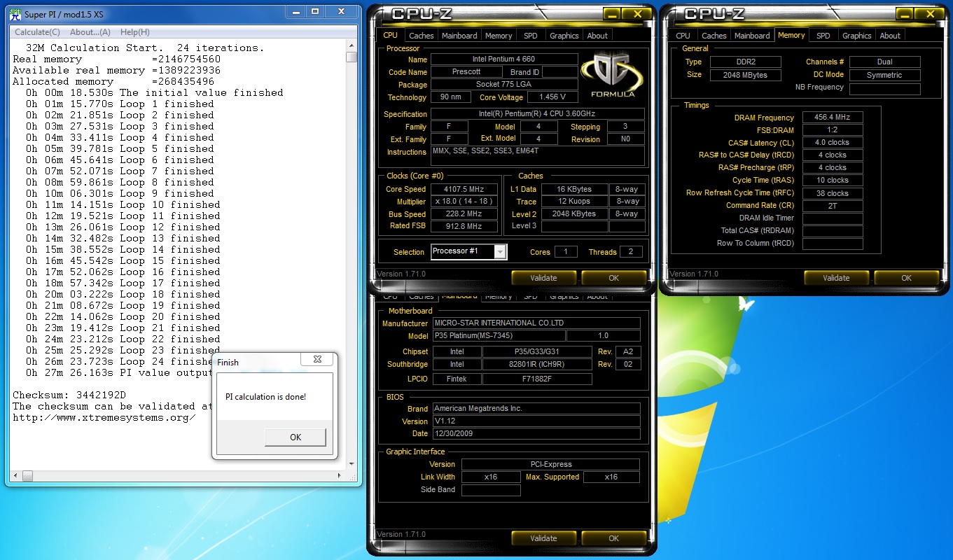Click Validate in the CPU-Z Memory window
Image resolution: width=953 pixels, height=560 pixels.
(x=836, y=278)
